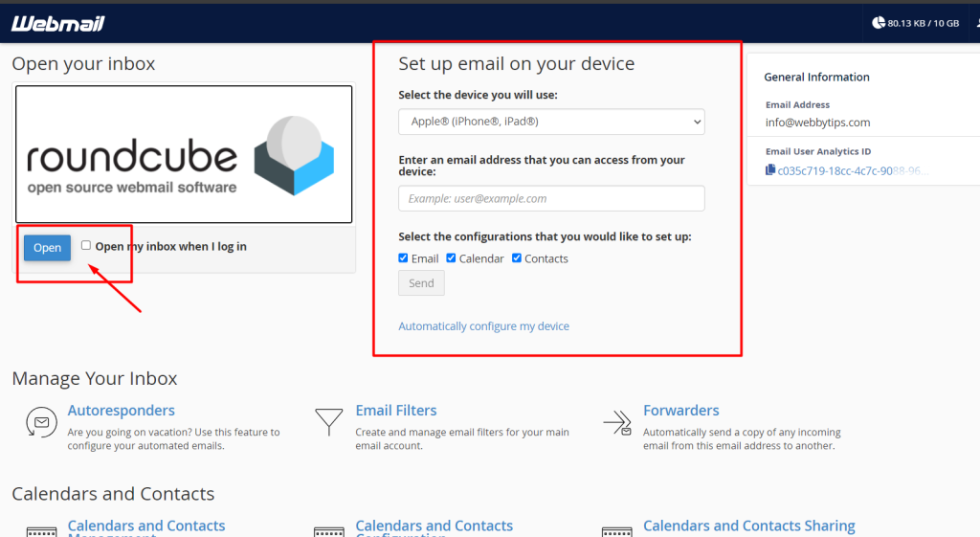The width and height of the screenshot is (980, 537).
Task: Click the Send button
Action: coord(421,283)
